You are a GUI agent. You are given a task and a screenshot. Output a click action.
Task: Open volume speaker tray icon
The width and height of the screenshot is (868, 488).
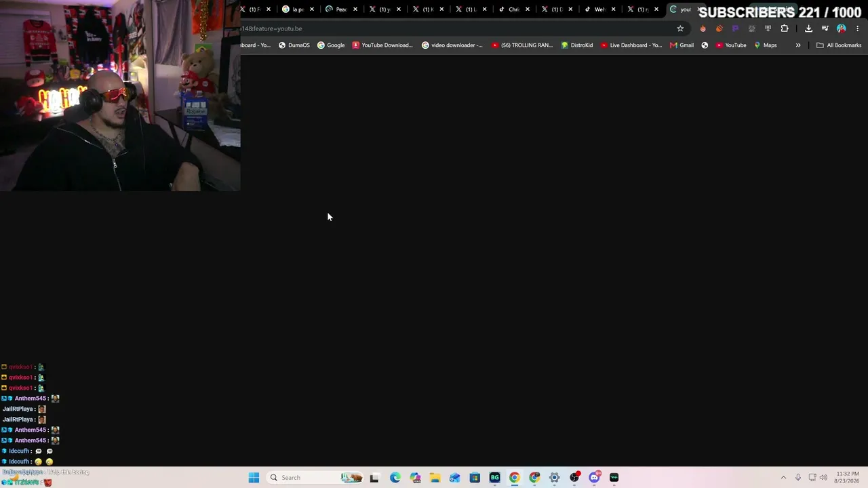[823, 478]
